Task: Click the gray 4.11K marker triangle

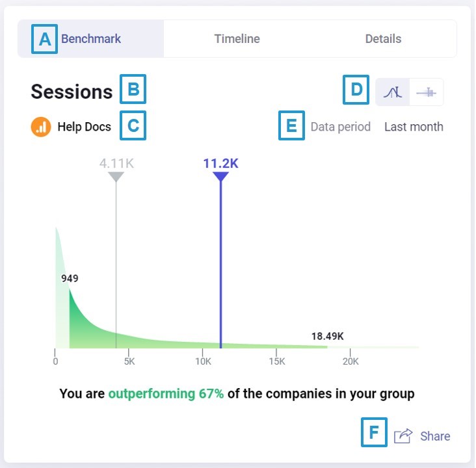Action: (116, 177)
